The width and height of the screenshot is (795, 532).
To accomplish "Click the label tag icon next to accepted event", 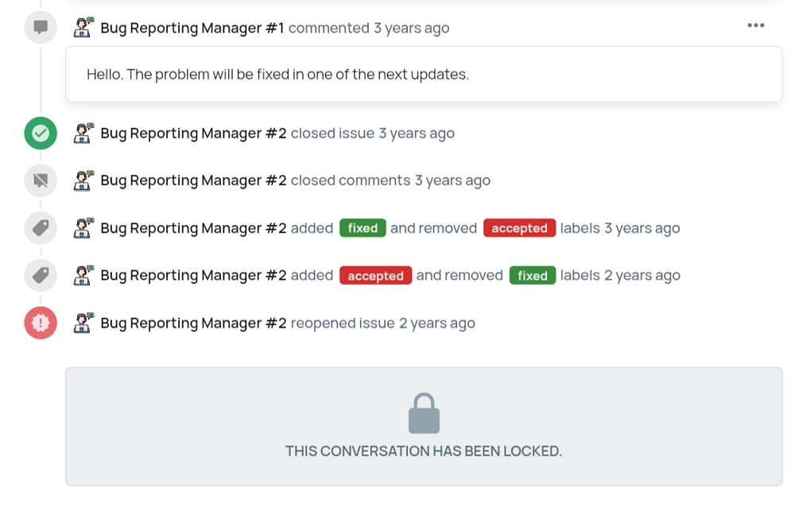I will 40,275.
